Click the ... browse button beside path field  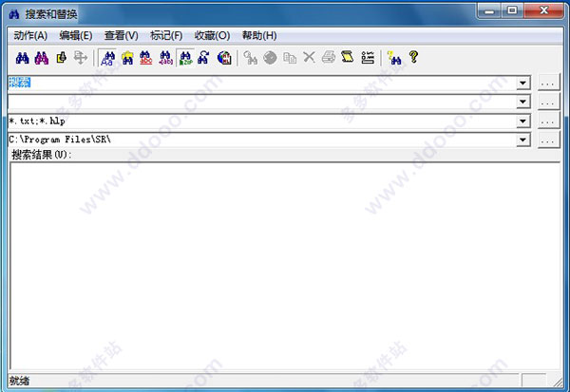[x=548, y=140]
